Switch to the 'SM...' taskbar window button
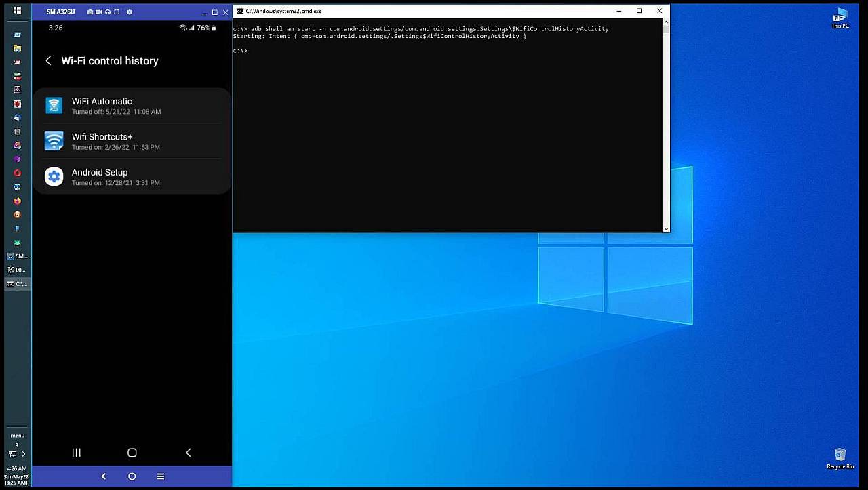This screenshot has width=868, height=490. click(x=18, y=256)
